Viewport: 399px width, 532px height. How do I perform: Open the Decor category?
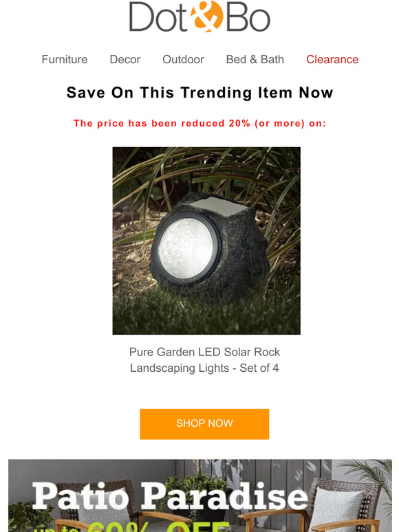pos(125,59)
